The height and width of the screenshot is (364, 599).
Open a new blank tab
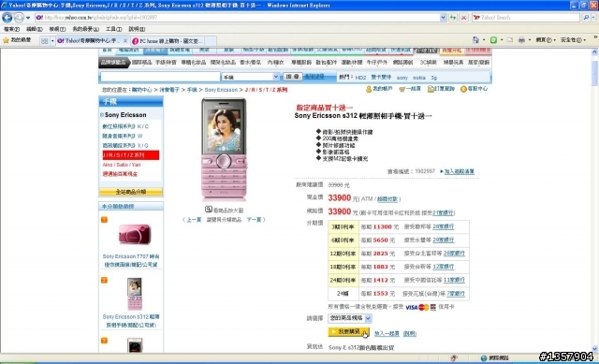coord(212,41)
